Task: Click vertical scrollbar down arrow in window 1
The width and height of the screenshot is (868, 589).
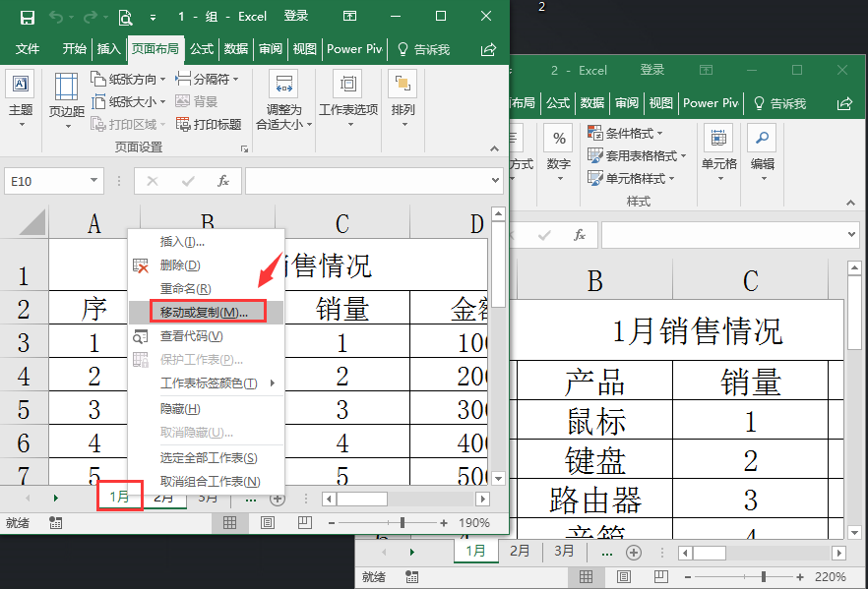Action: 498,479
